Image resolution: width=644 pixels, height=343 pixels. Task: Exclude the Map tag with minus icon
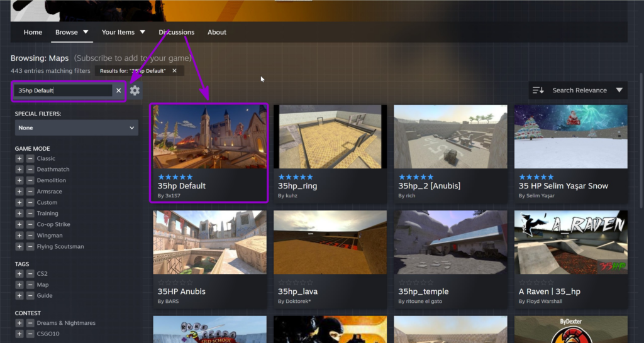[x=30, y=285]
